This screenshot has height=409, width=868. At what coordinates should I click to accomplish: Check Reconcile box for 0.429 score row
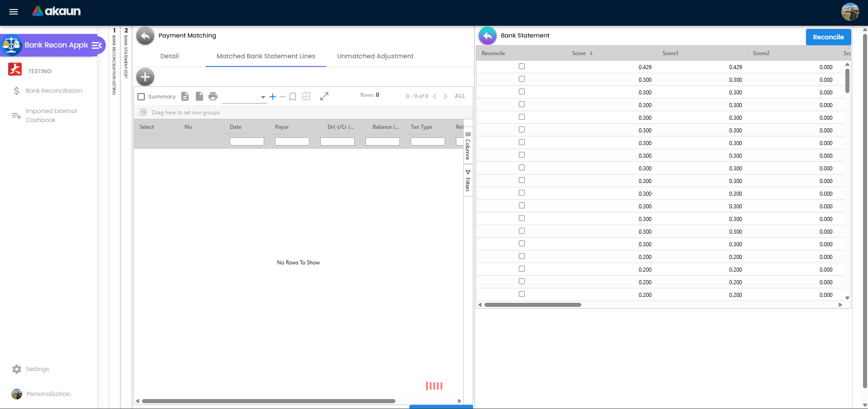tap(522, 66)
